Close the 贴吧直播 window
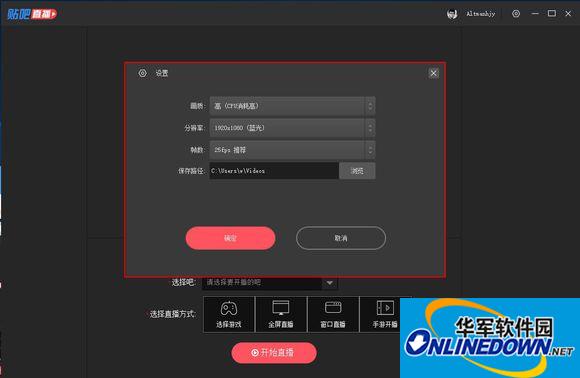Screen dimensions: 580x378 click(568, 14)
